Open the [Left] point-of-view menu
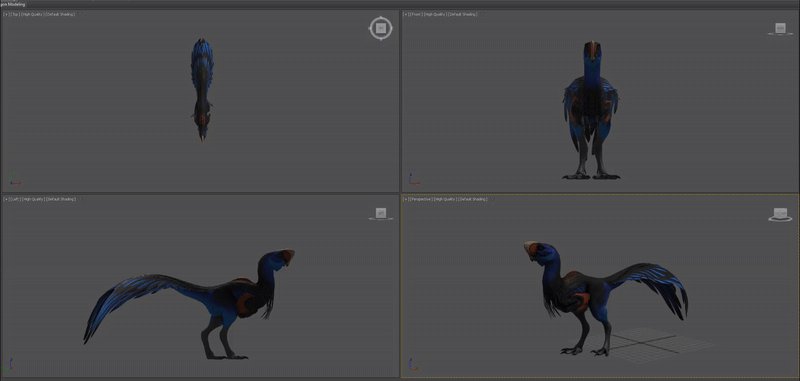 [16, 199]
